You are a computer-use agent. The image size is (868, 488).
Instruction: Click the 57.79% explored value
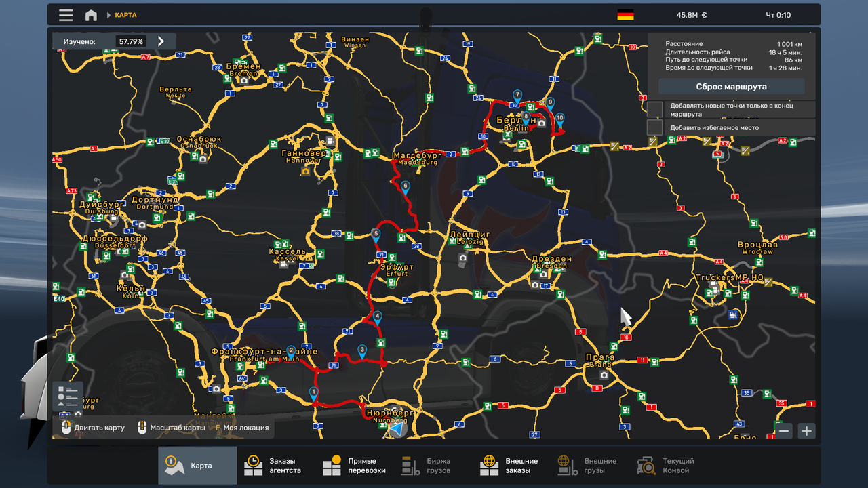click(131, 41)
